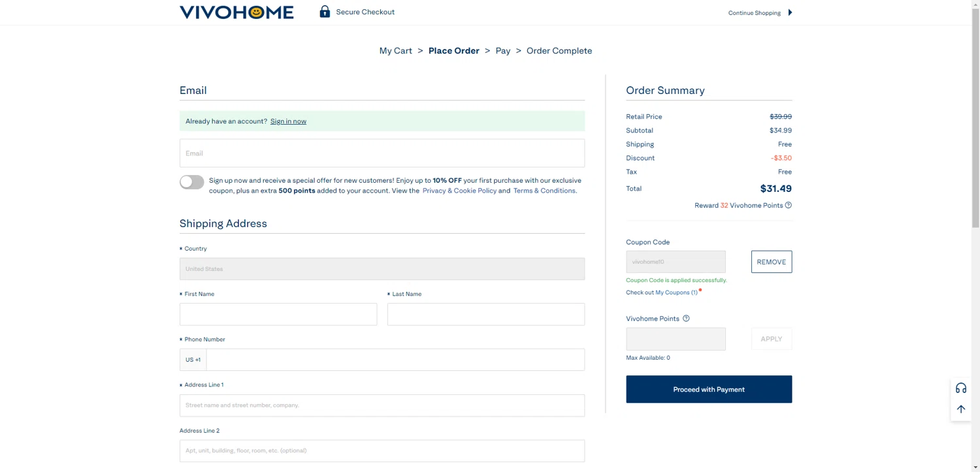The image size is (980, 472).
Task: Click the discount value -$3.50
Action: (x=781, y=158)
